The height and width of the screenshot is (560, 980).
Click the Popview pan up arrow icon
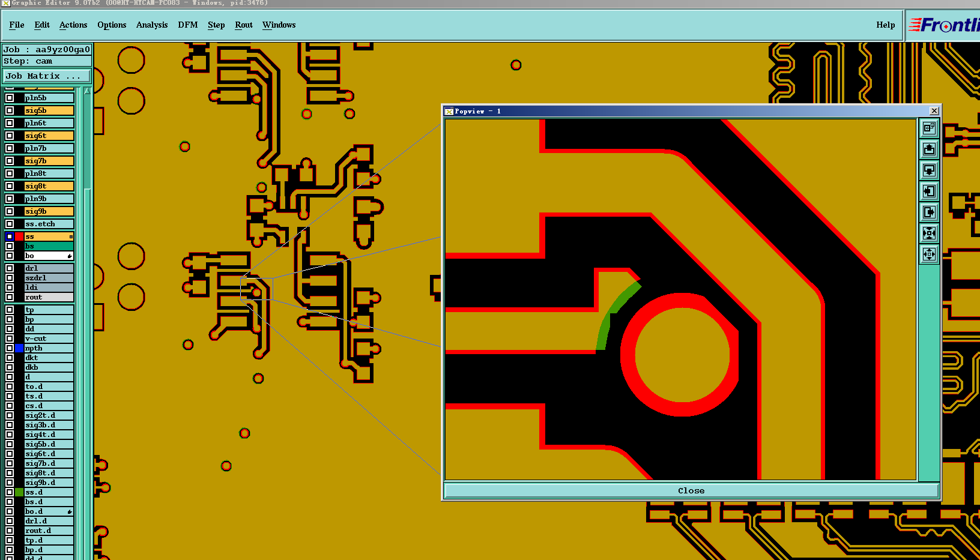929,149
